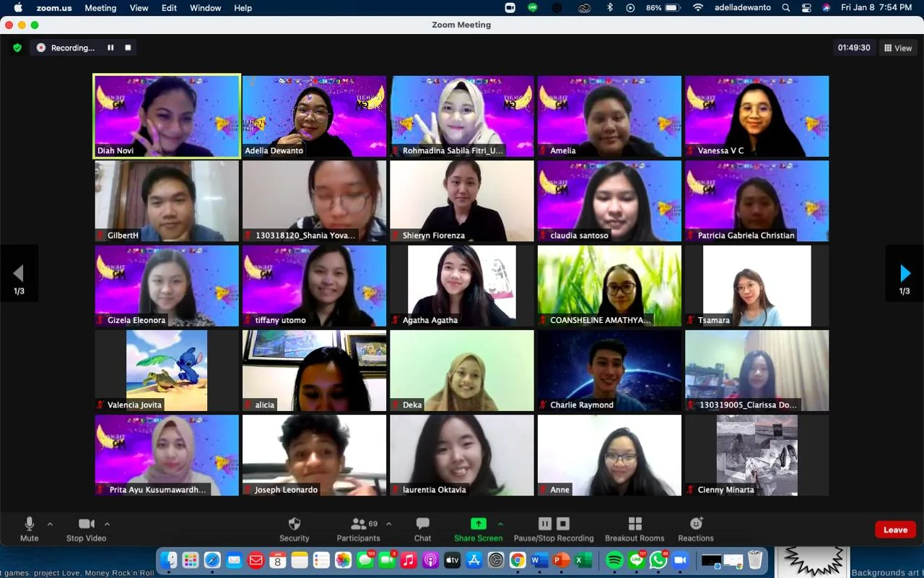
Task: Select Valencia Jovita's Stitch picture tile
Action: coord(167,371)
